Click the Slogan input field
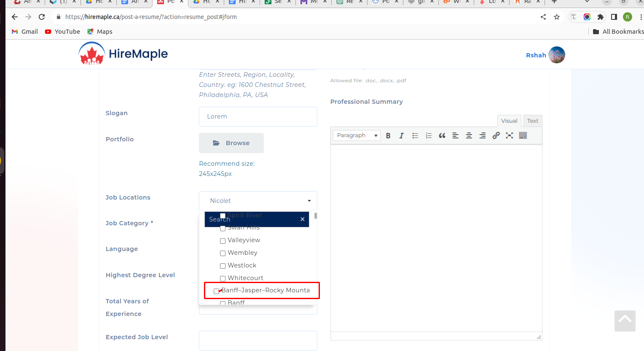 258,116
